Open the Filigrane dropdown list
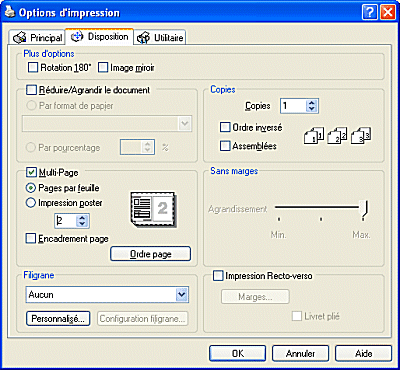 181,295
